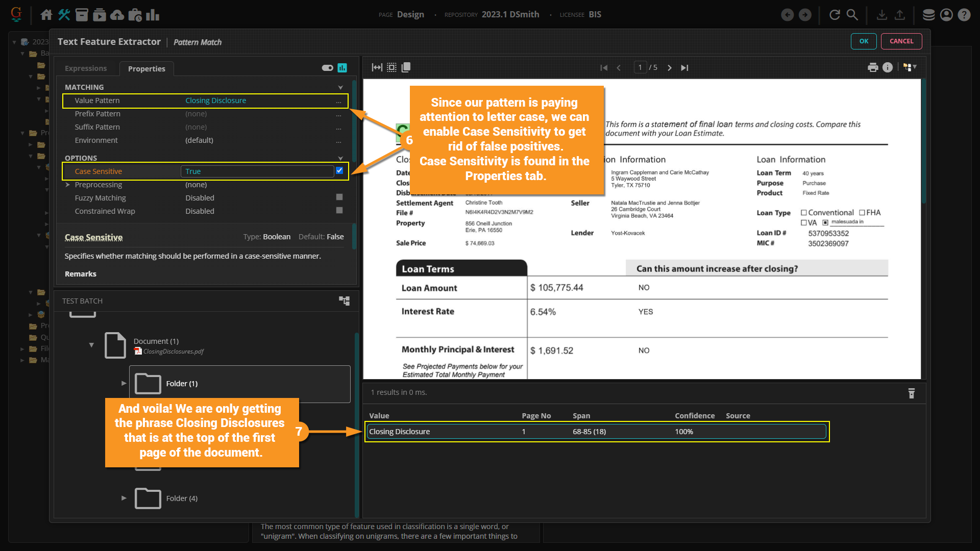
Task: Expand Folder (4) in test batch
Action: pyautogui.click(x=124, y=498)
